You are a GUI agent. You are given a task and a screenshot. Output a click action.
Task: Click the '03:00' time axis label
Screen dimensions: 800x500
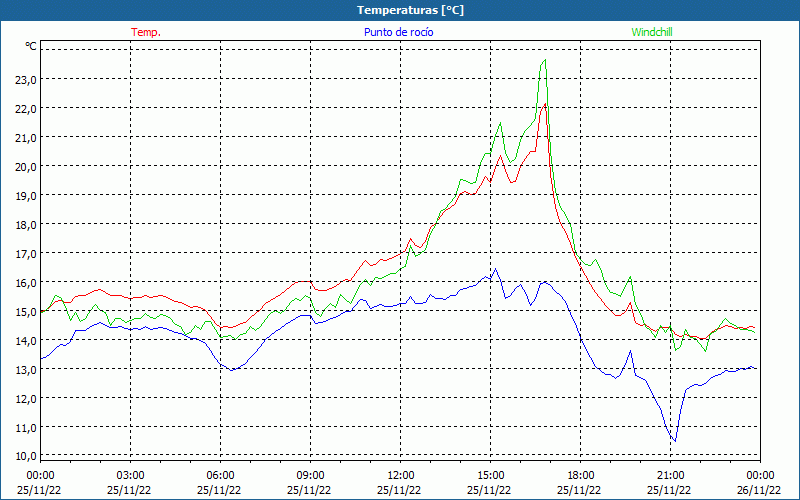[x=131, y=476]
